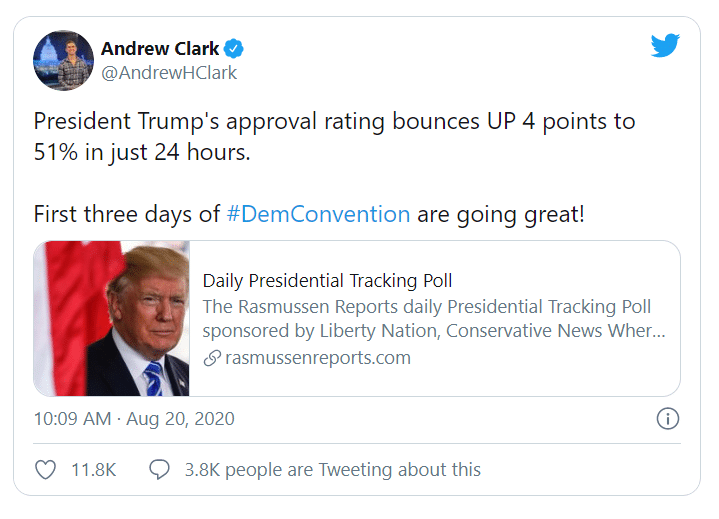Viewport: 719px width, 519px height.
Task: Click the Andrew Clark display name
Action: (160, 49)
